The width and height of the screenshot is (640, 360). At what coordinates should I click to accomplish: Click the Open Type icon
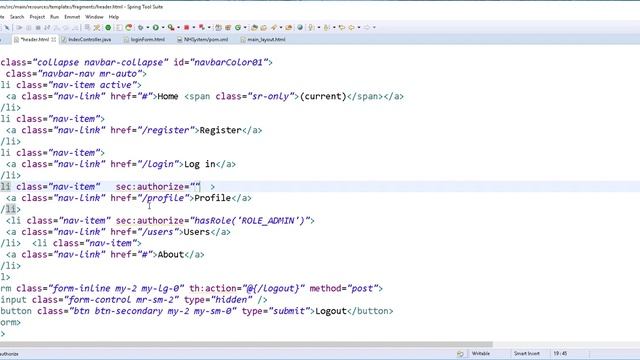tap(254, 27)
